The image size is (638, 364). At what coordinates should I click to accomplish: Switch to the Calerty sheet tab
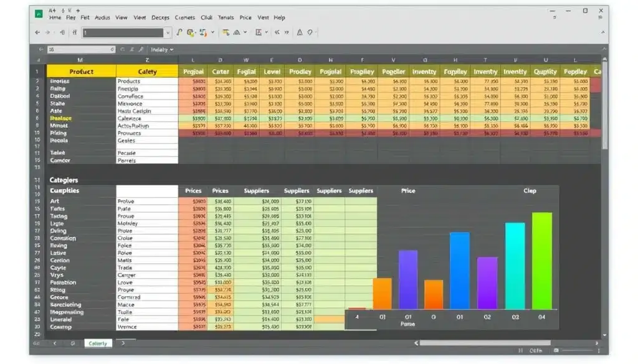tap(97, 343)
